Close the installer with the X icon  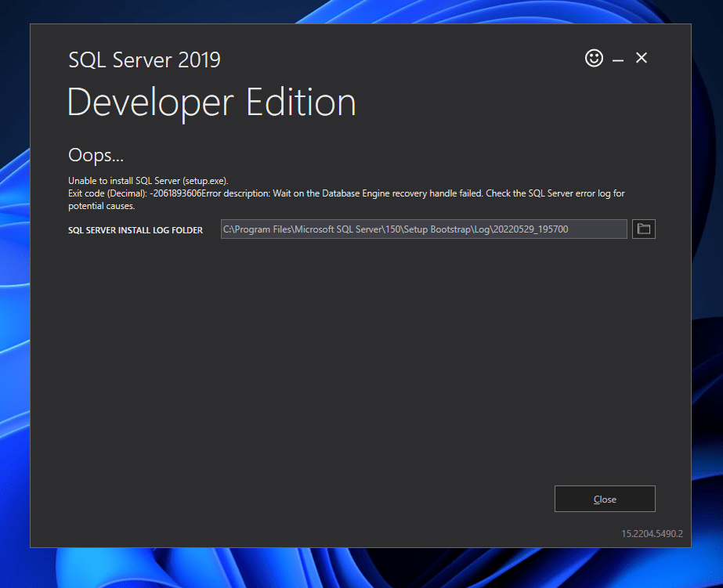pyautogui.click(x=642, y=58)
